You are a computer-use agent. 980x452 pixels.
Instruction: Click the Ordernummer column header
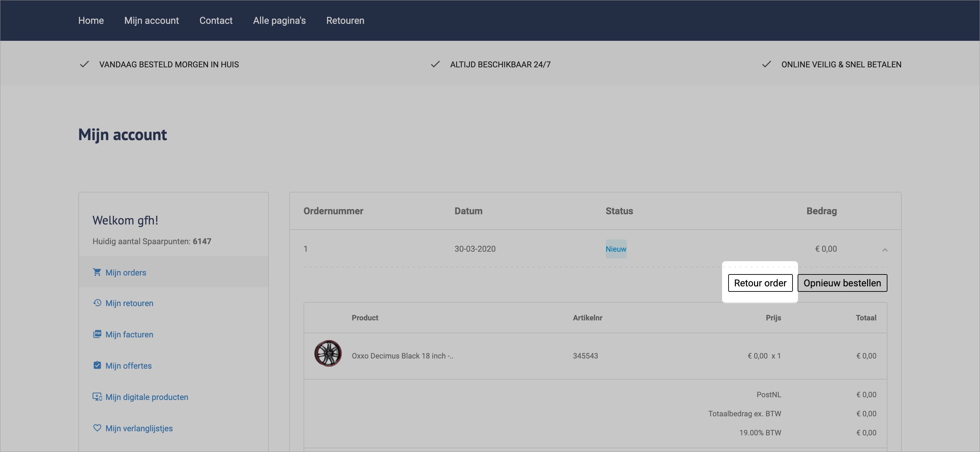(333, 211)
